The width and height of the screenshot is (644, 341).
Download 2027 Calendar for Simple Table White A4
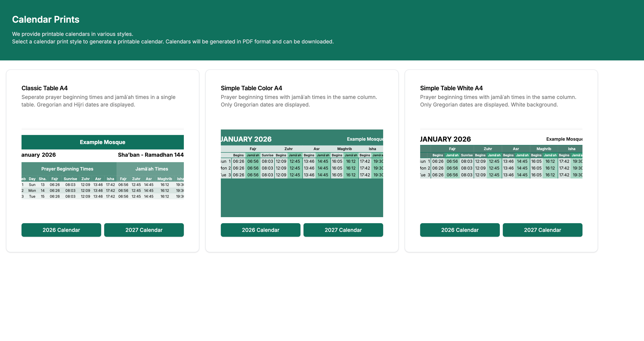click(x=542, y=230)
